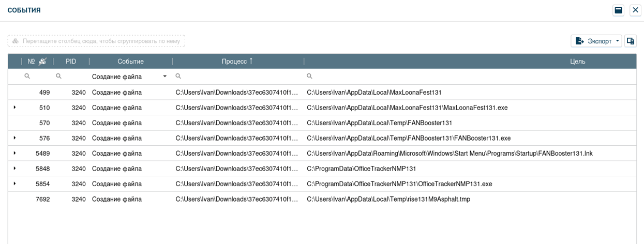Expand row 576 with FANBooster131.exe

click(14, 138)
